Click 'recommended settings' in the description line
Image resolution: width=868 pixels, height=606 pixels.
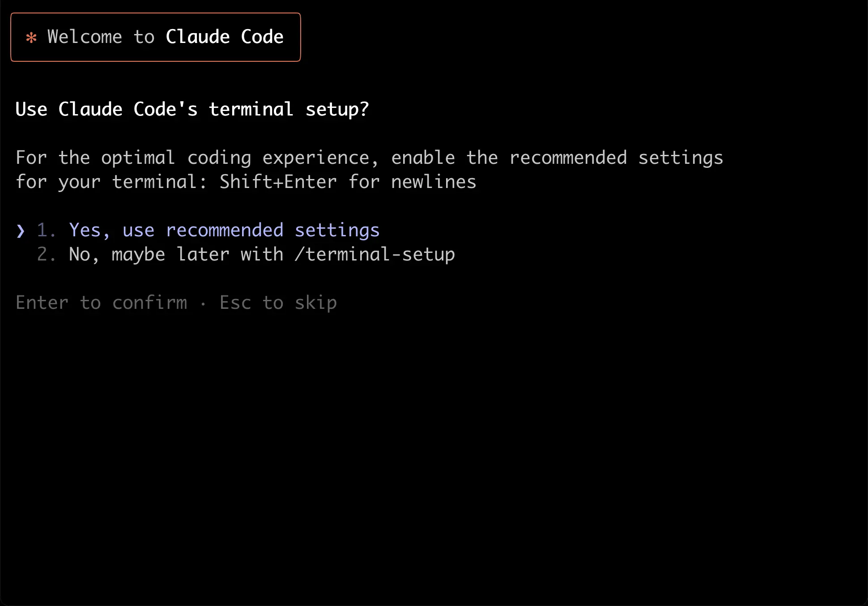616,158
